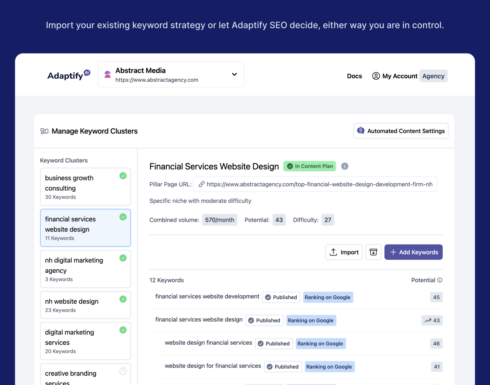Click Ranking on Google for website design for financial services

(x=330, y=367)
